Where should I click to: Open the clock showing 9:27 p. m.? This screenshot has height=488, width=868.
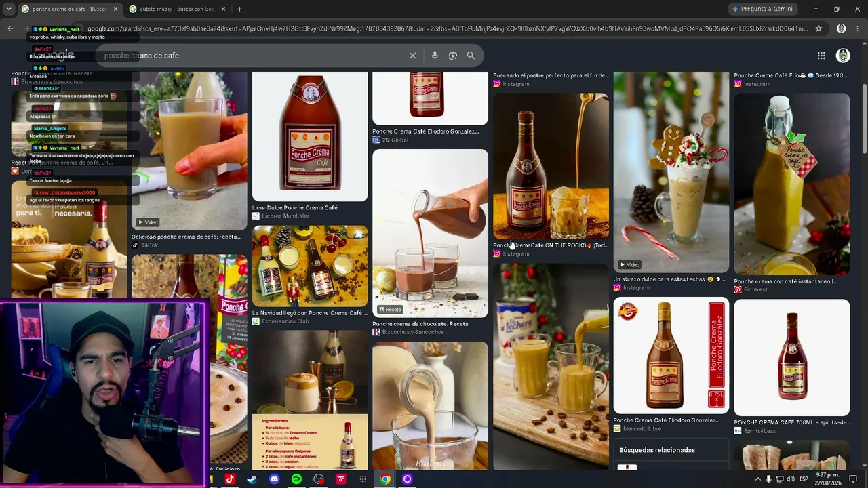pyautogui.click(x=829, y=479)
